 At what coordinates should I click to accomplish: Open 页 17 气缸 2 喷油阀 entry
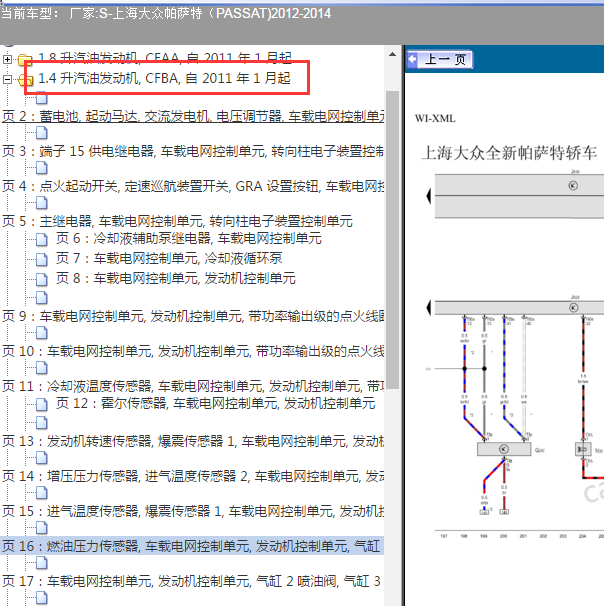click(x=191, y=581)
